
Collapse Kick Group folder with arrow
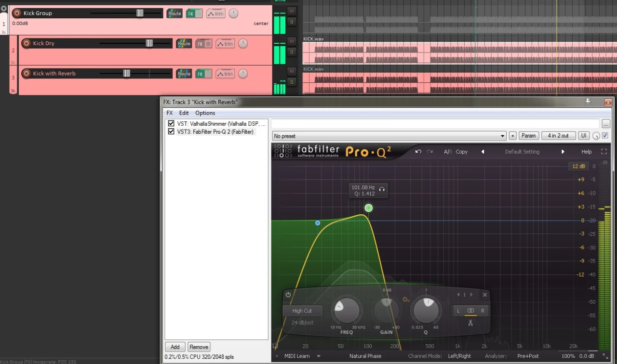coord(4,9)
